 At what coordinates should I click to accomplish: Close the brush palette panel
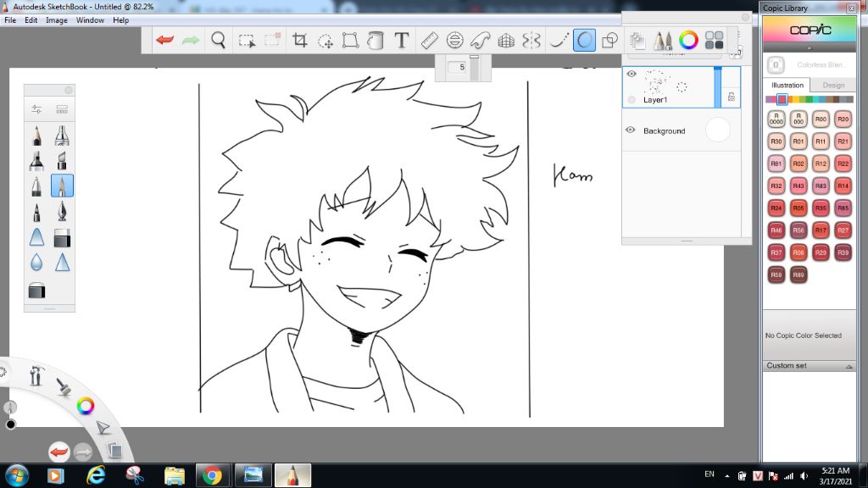69,90
